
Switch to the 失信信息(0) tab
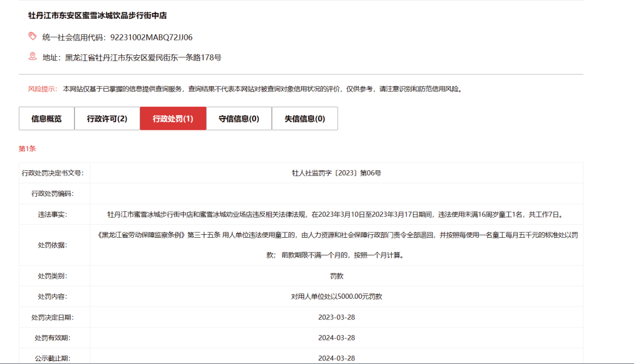[305, 119]
